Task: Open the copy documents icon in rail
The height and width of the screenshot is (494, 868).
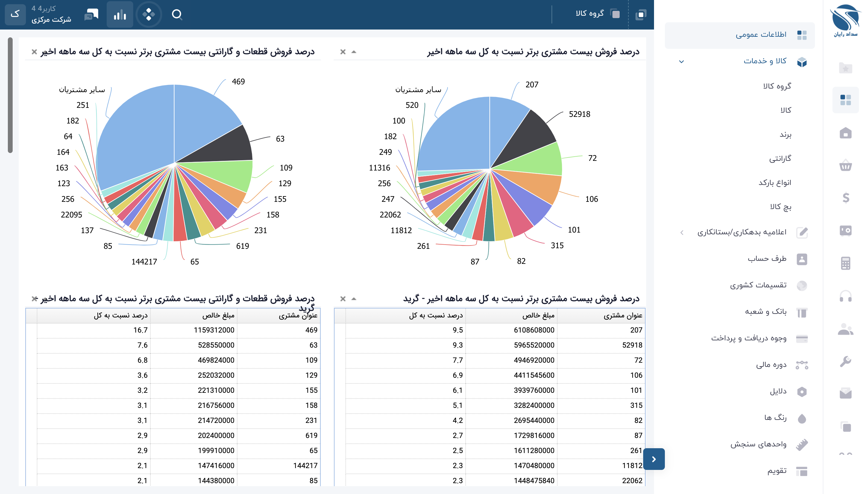Action: 845,426
